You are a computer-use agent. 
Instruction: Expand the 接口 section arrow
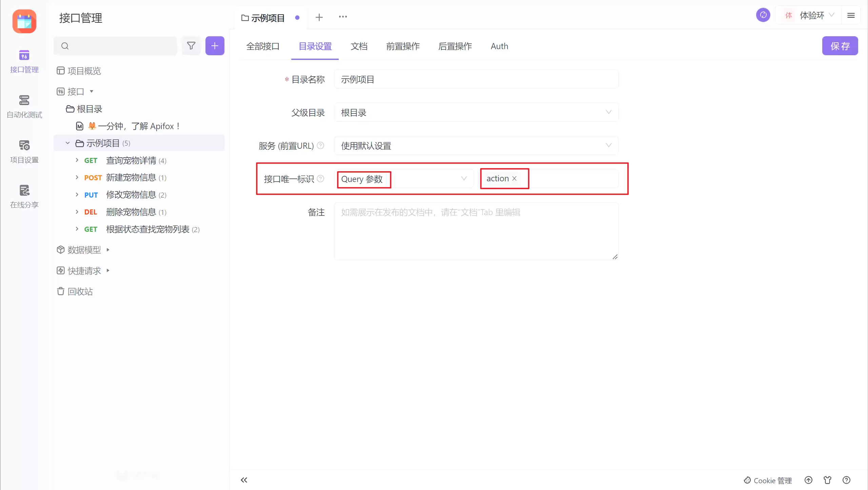[x=92, y=91]
